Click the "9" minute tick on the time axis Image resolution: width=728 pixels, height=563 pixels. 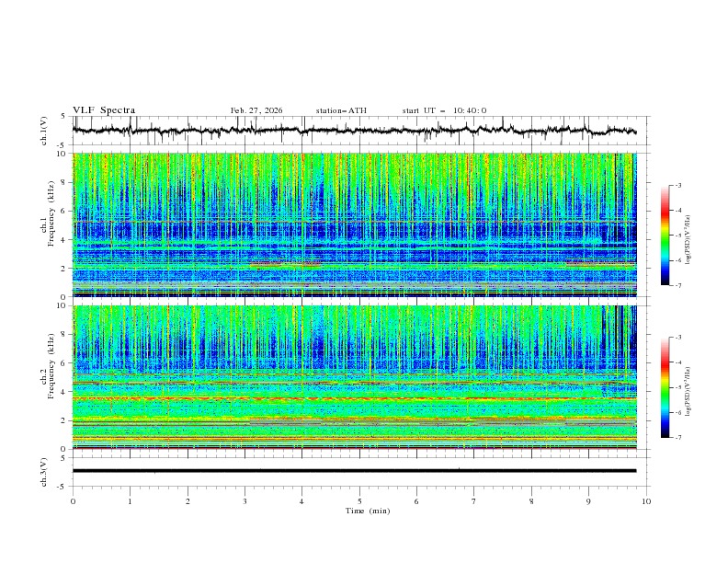pos(588,501)
